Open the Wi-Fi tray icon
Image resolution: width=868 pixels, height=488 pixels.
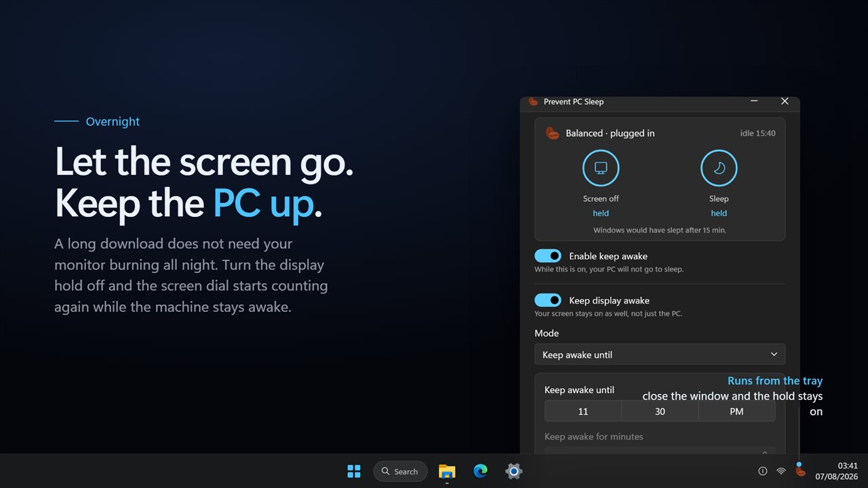781,471
